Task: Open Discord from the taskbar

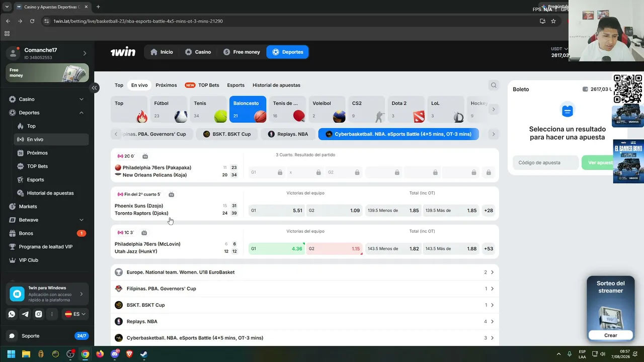Action: 115,354
